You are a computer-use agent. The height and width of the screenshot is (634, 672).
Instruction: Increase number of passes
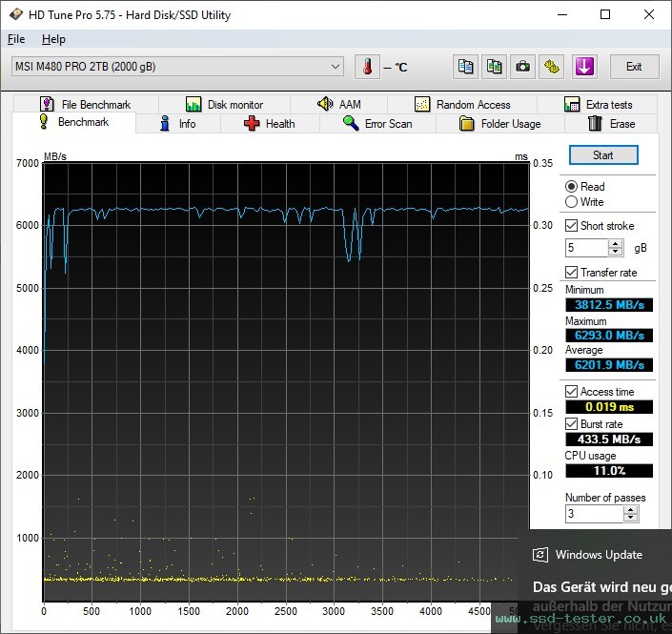point(630,510)
